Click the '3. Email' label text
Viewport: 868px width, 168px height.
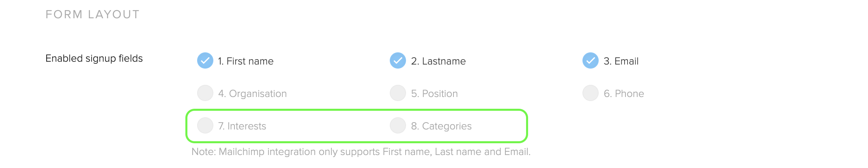pos(621,61)
